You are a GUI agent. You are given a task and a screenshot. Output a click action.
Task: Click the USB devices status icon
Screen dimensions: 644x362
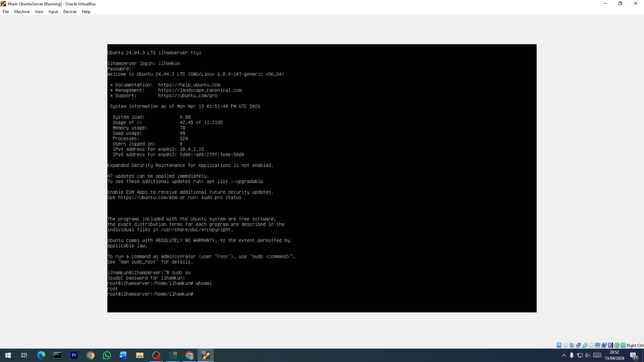click(x=585, y=345)
